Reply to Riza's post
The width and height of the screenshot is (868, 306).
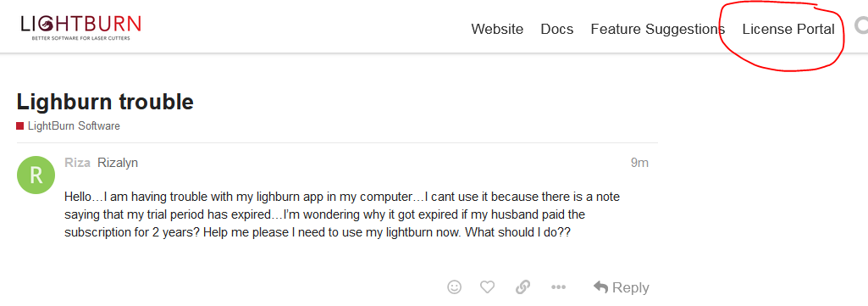click(x=621, y=287)
